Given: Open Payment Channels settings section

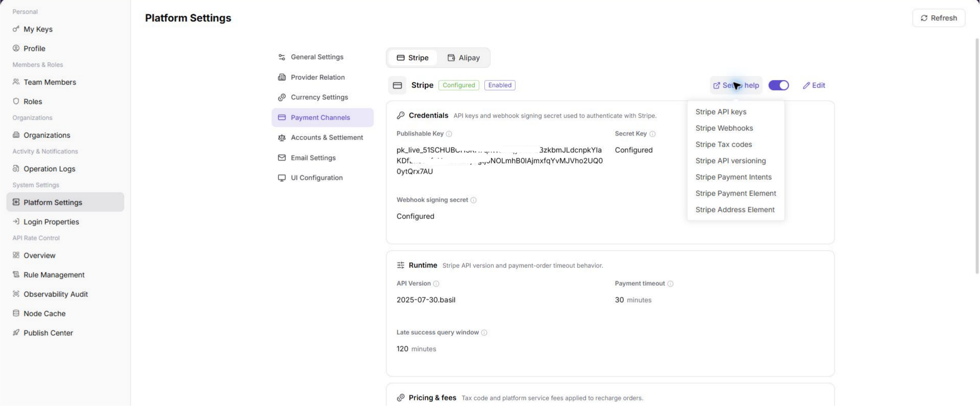Looking at the screenshot, I should click(323, 118).
